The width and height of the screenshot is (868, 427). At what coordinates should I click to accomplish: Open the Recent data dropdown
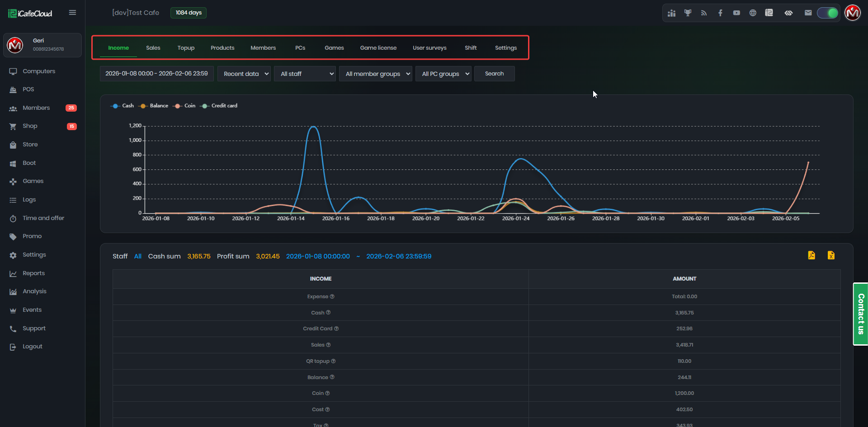pyautogui.click(x=244, y=74)
